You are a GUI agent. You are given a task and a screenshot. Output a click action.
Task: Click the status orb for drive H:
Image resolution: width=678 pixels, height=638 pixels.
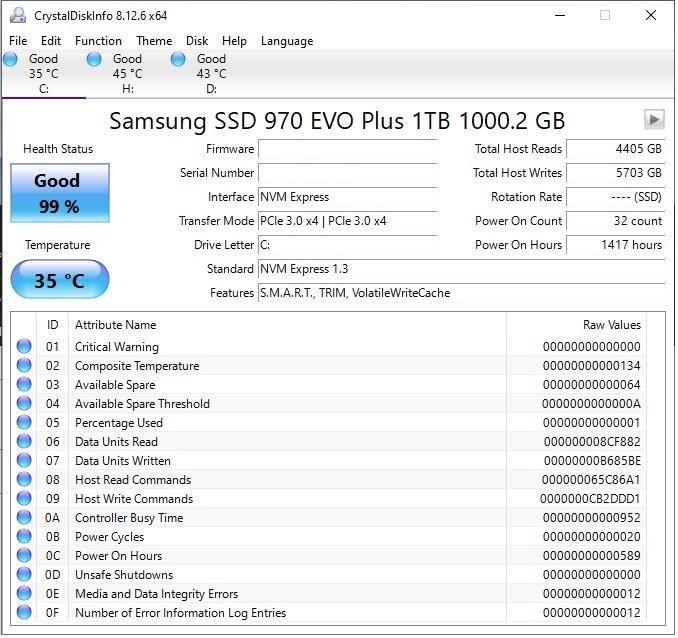click(x=94, y=60)
